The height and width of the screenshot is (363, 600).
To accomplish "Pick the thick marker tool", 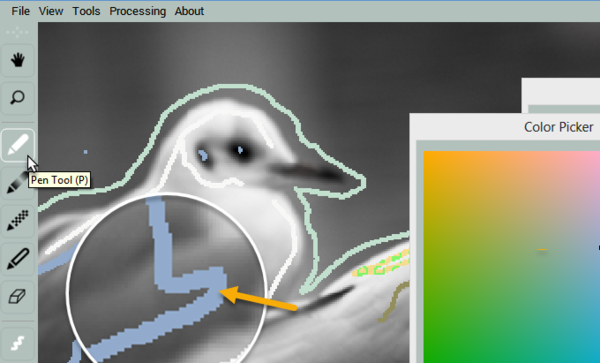I will coord(18,259).
